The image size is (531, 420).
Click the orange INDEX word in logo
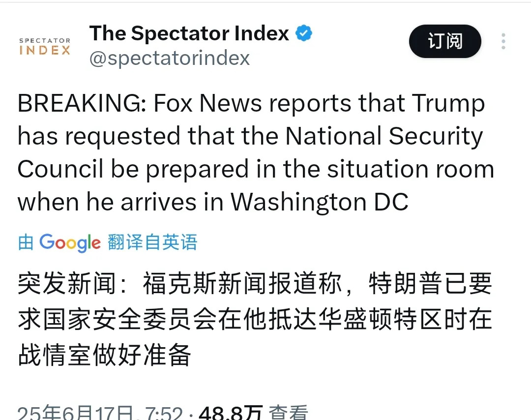(x=45, y=50)
